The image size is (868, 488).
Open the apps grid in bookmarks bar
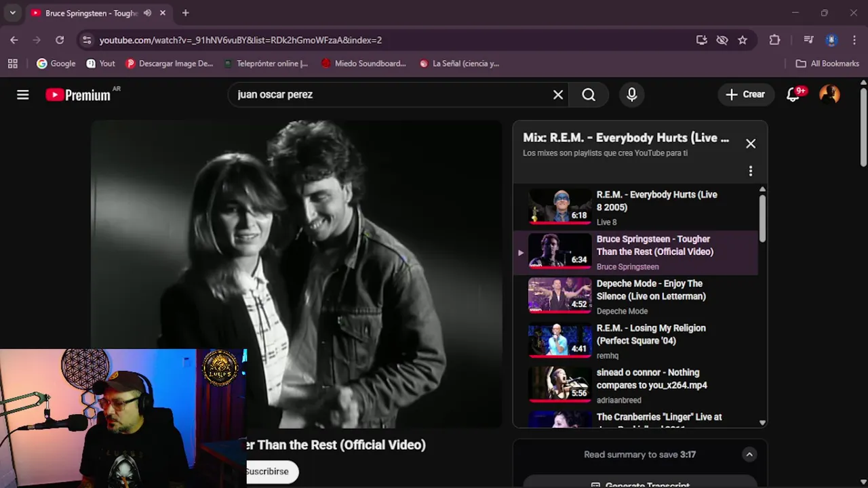[x=12, y=63]
